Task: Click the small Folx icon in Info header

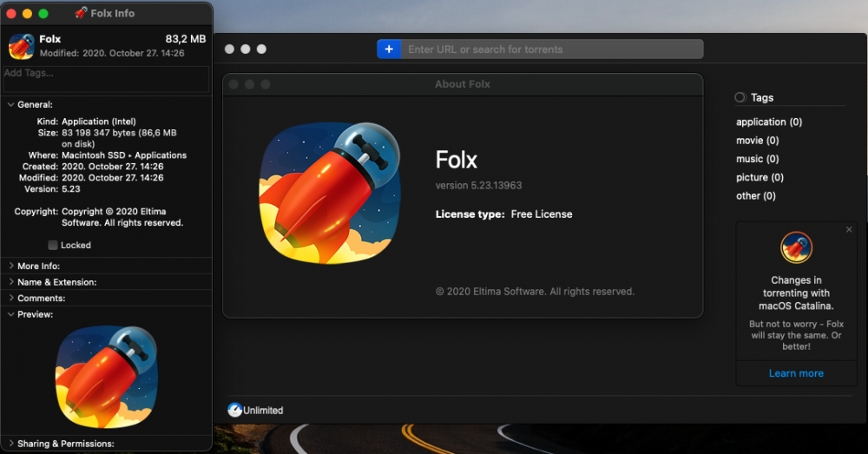Action: [22, 47]
